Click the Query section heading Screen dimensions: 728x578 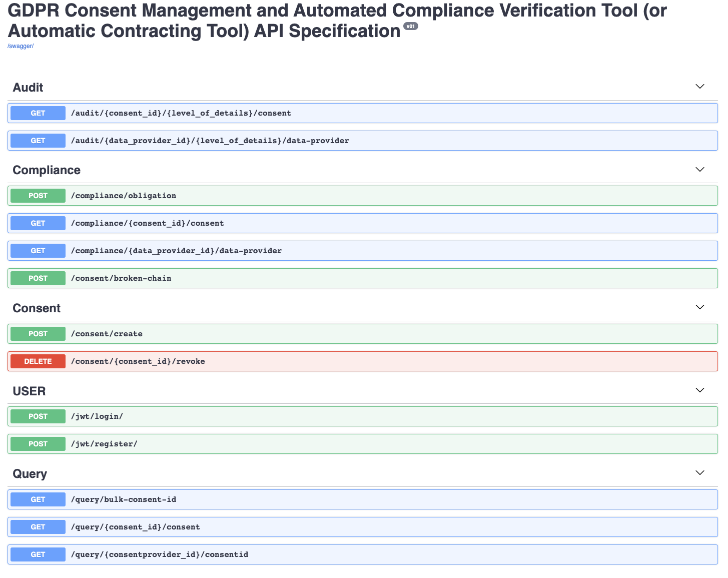pos(30,474)
